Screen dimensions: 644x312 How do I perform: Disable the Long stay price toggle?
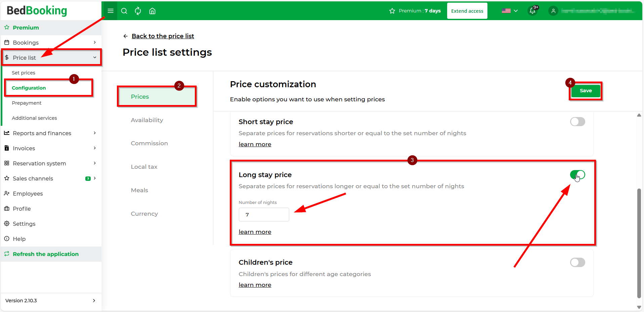[x=577, y=174]
